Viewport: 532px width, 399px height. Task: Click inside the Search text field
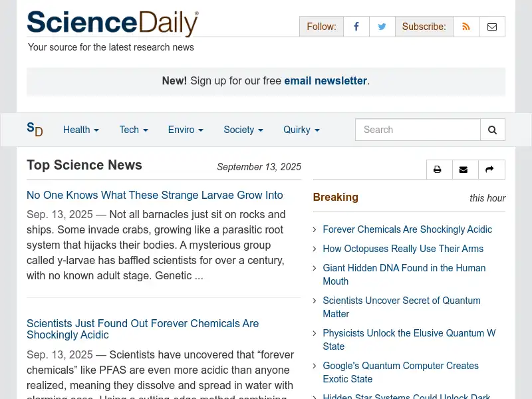[x=418, y=130]
